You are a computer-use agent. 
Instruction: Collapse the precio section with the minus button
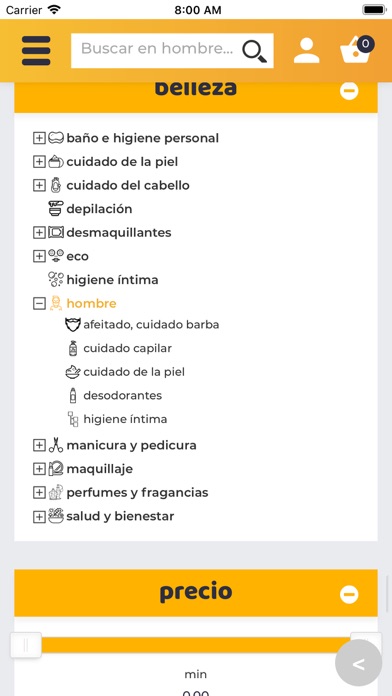[x=349, y=594]
